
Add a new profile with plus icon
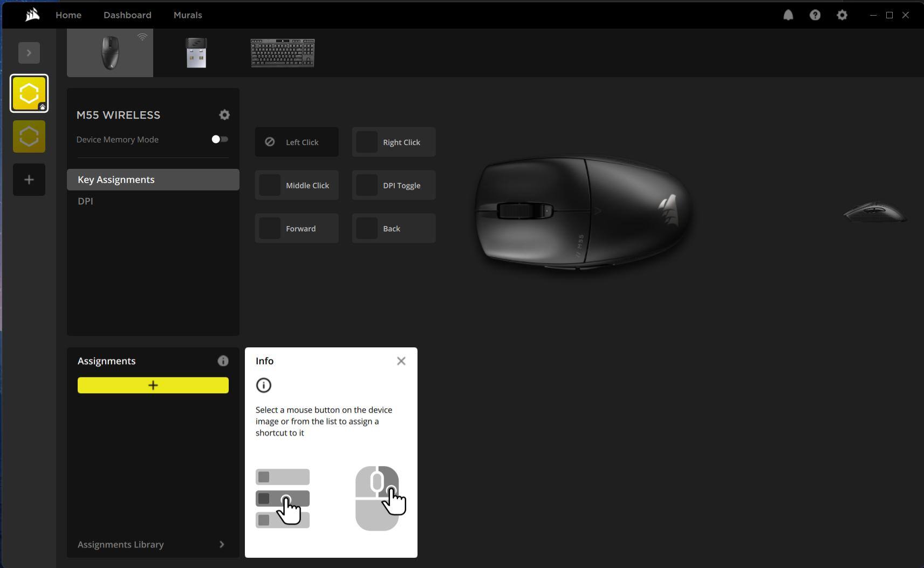[29, 180]
